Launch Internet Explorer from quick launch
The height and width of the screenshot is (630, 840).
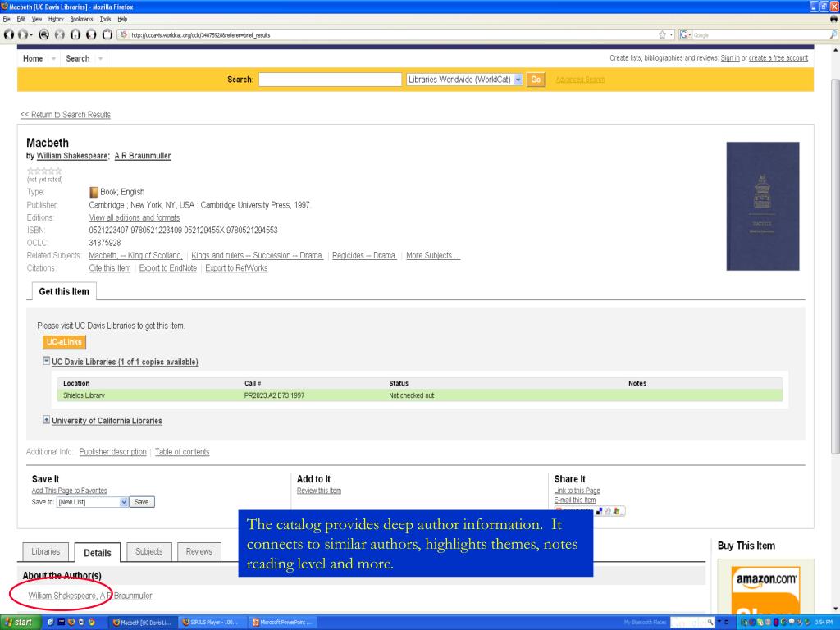point(50,622)
